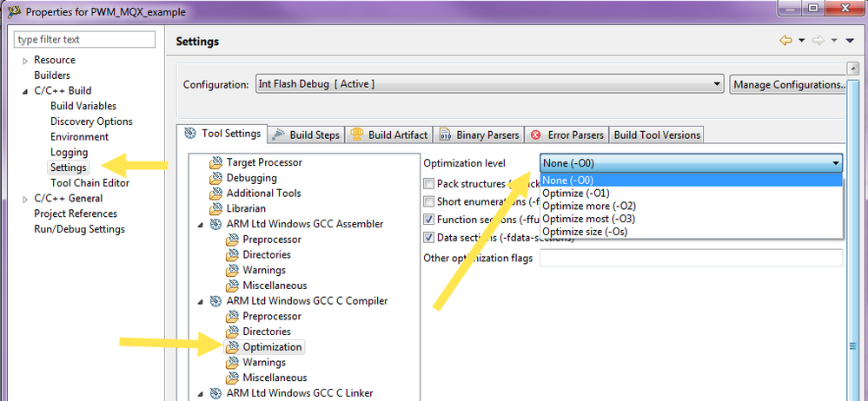This screenshot has height=401, width=868.
Task: Select None (-O0) in the dropdown list
Action: [x=691, y=181]
